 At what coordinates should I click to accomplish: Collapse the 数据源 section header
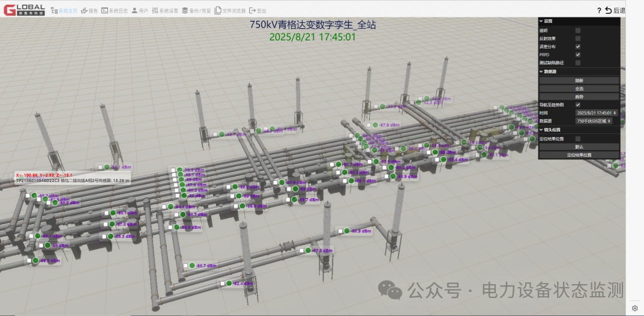(579, 71)
